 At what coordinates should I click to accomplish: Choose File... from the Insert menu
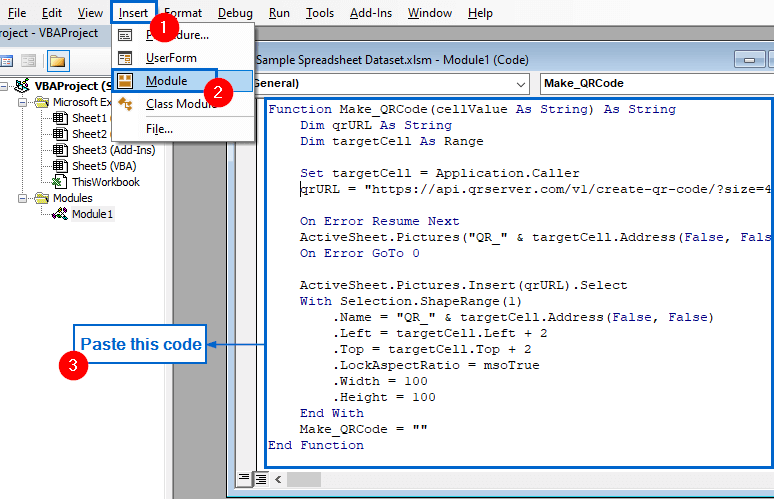point(183,129)
